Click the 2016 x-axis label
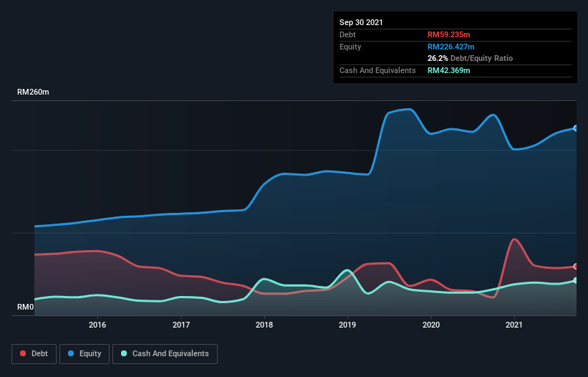This screenshot has width=588, height=377. 97,325
